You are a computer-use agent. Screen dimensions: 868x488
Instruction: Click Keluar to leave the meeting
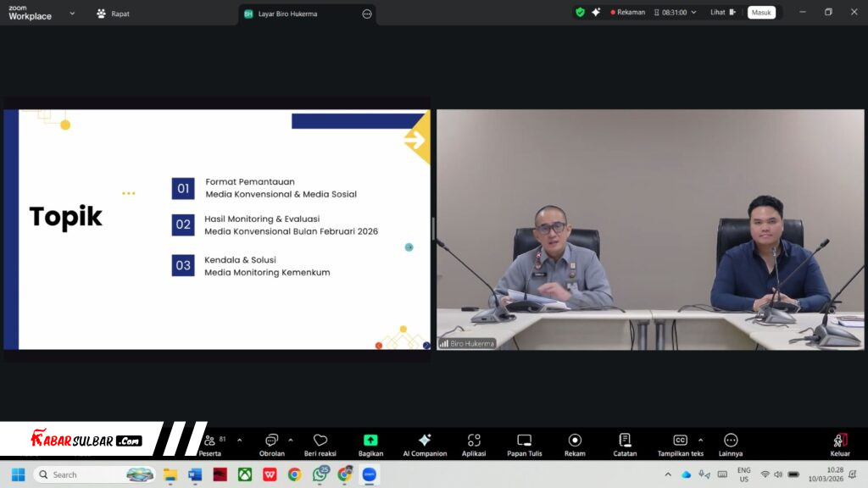point(840,444)
